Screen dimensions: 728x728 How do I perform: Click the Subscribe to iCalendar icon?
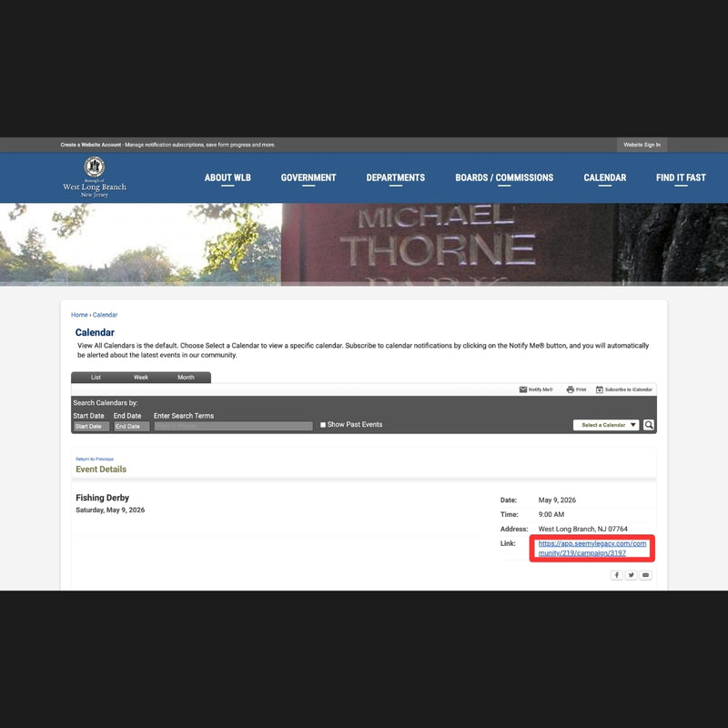(x=600, y=389)
